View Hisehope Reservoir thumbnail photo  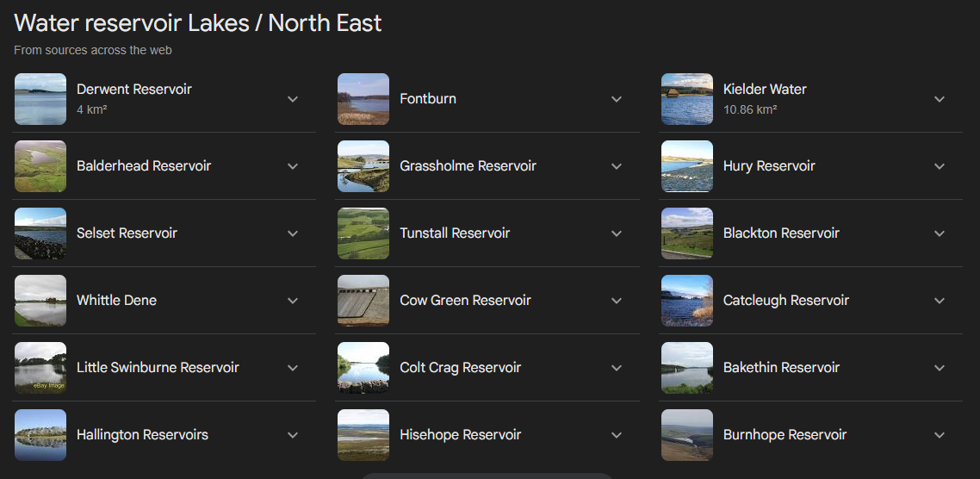click(363, 435)
